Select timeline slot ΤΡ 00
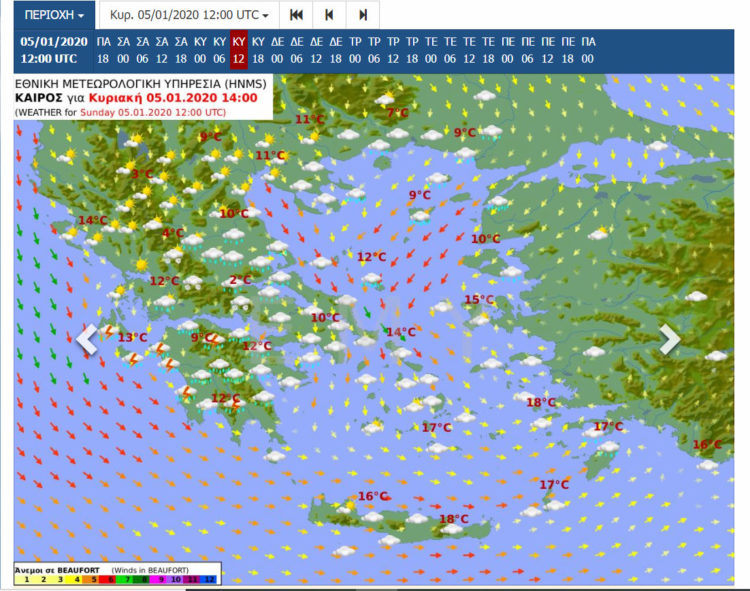The height and width of the screenshot is (591, 750). click(x=355, y=50)
